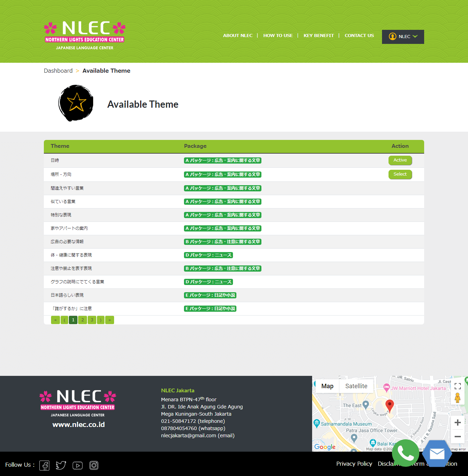This screenshot has height=476, width=468.
Task: Click the green WhatsApp phone icon
Action: pos(405,453)
